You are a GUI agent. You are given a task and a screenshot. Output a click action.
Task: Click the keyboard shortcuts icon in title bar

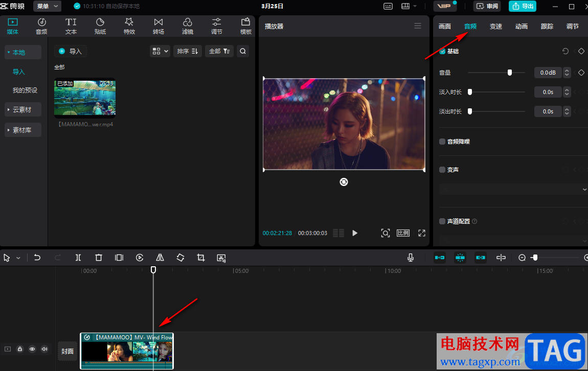388,6
